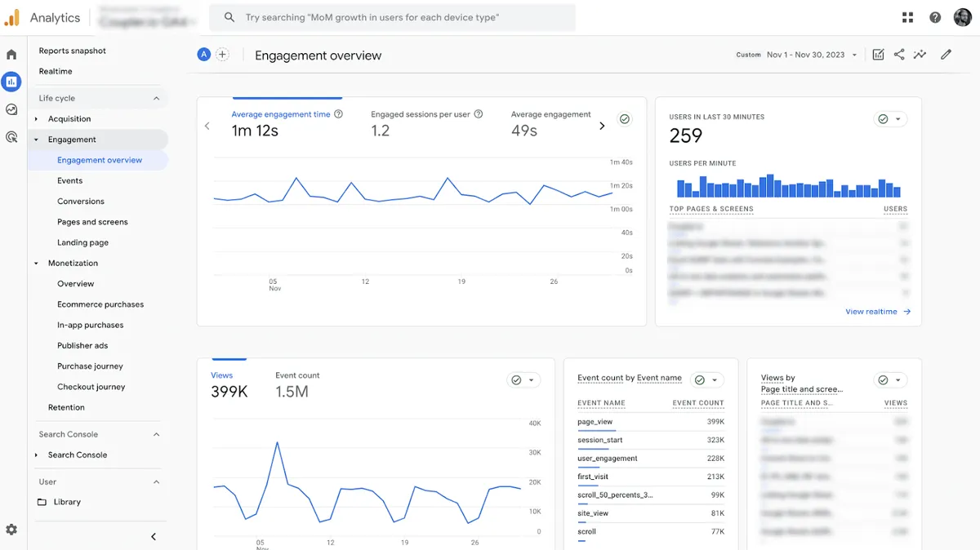Open the Explore icon in left rail
This screenshot has width=980, height=550.
click(11, 109)
